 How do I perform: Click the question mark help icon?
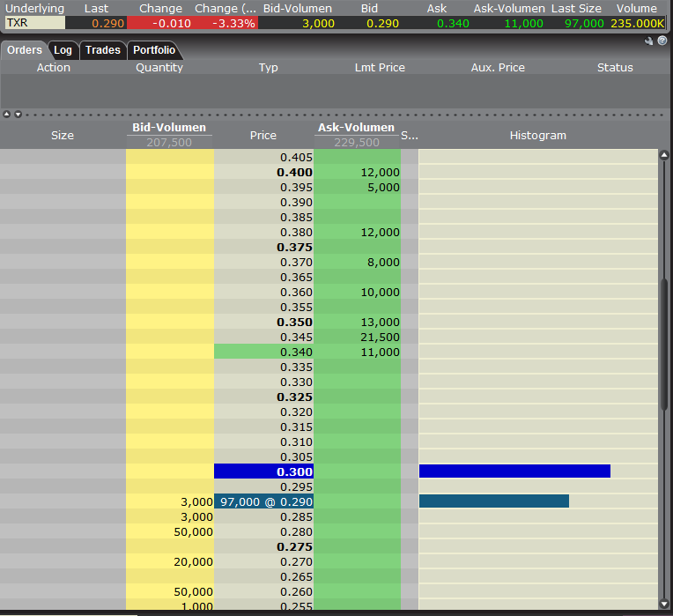(x=662, y=41)
